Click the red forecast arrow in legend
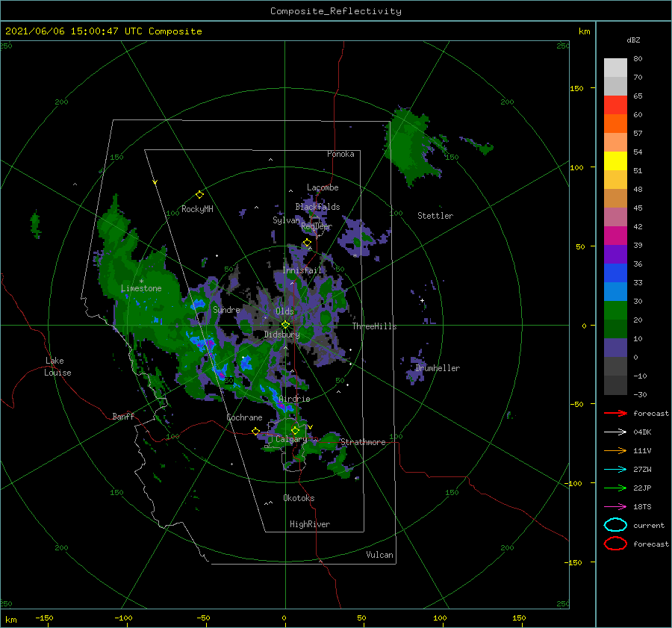 615,413
